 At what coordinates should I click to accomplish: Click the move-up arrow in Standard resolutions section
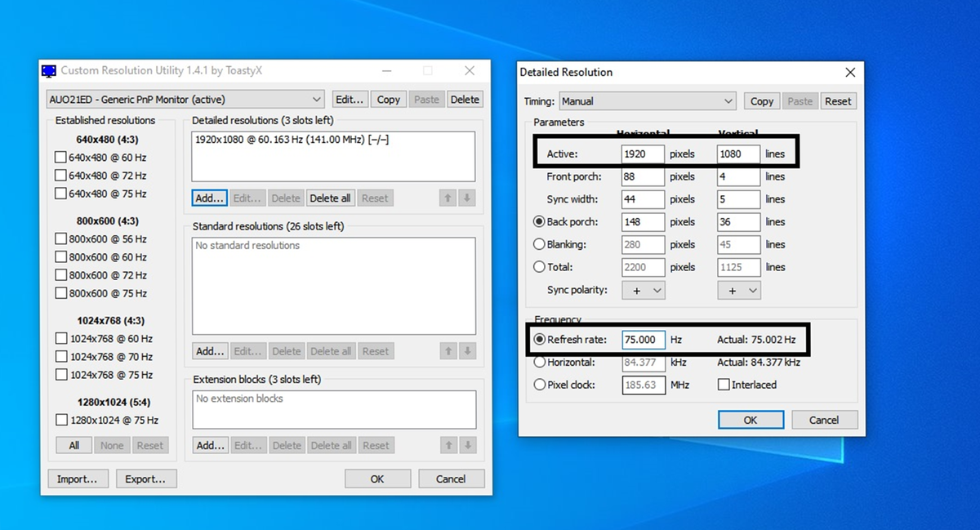pos(448,351)
